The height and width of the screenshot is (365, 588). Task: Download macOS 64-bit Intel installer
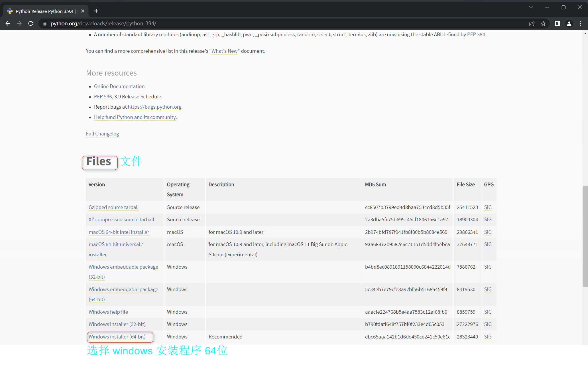(119, 232)
